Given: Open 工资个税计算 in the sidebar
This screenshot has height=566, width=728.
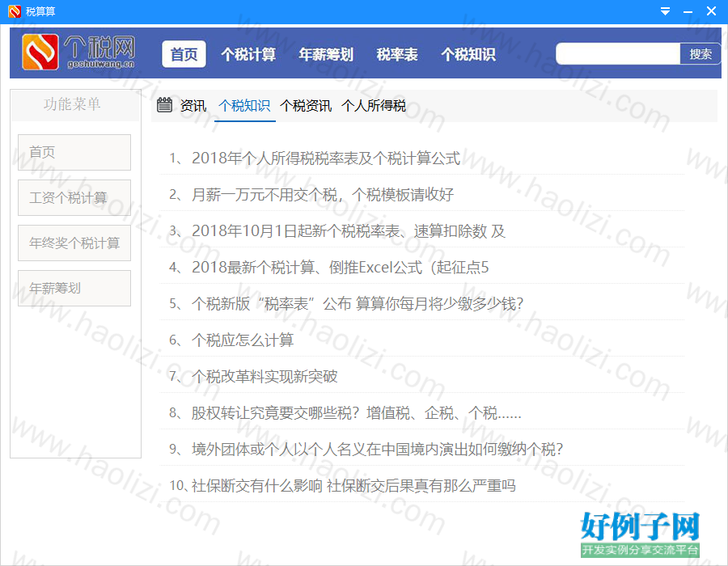Looking at the screenshot, I should point(74,197).
